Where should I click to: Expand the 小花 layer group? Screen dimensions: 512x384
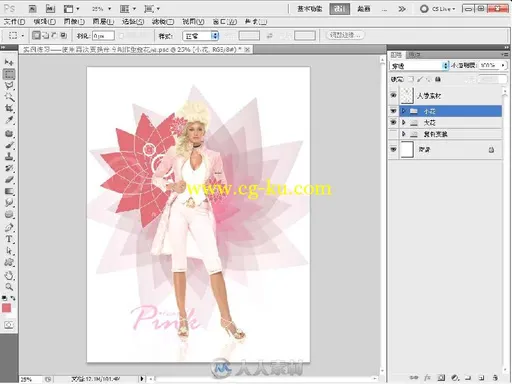pos(404,111)
